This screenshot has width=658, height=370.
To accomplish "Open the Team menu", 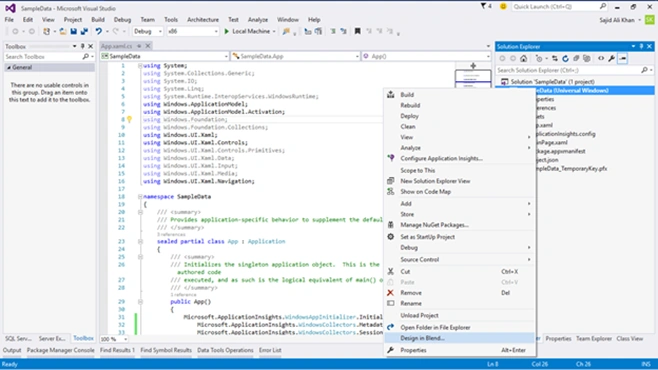I will (147, 20).
